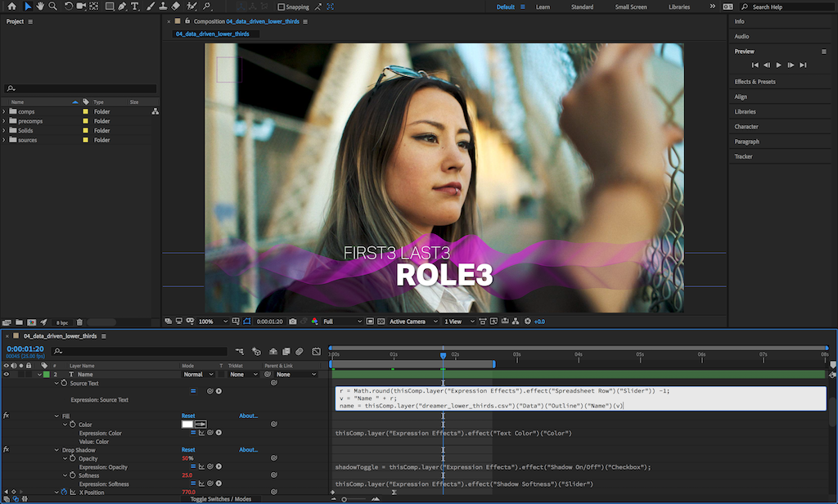Image resolution: width=838 pixels, height=504 pixels.
Task: Select the Eraser tool
Action: pos(176,7)
